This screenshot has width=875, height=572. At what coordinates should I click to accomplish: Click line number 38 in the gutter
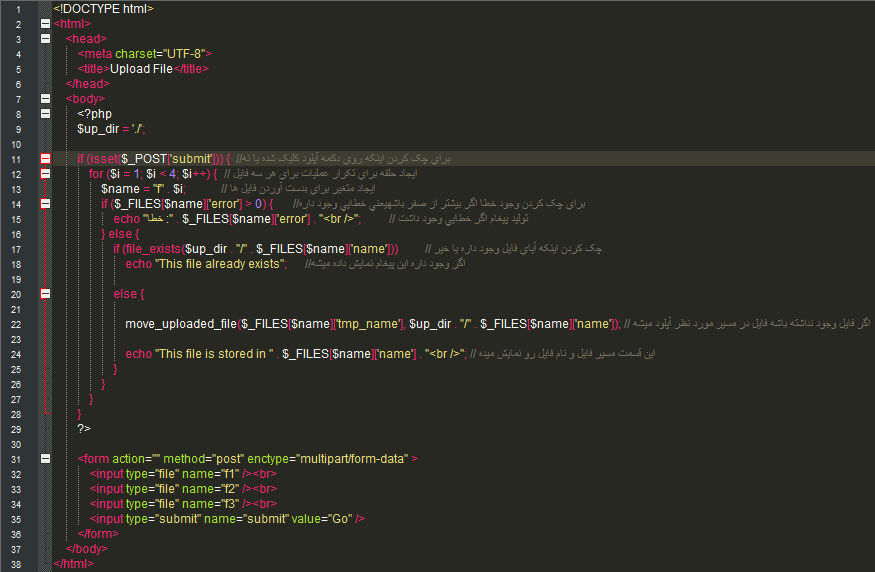point(17,564)
